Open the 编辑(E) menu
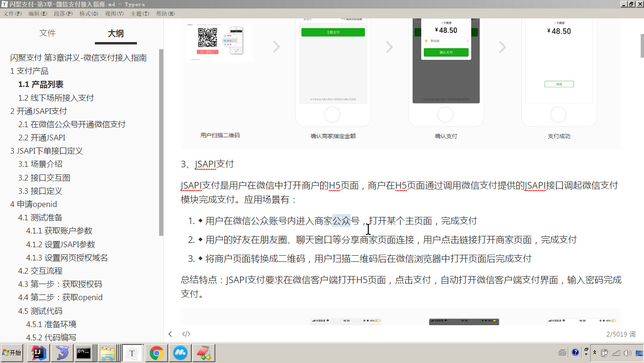This screenshot has height=363, width=644. tap(38, 14)
